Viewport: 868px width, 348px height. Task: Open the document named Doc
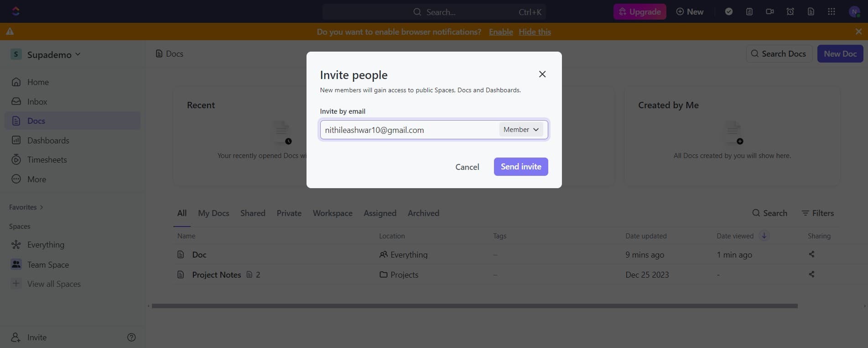pyautogui.click(x=199, y=254)
